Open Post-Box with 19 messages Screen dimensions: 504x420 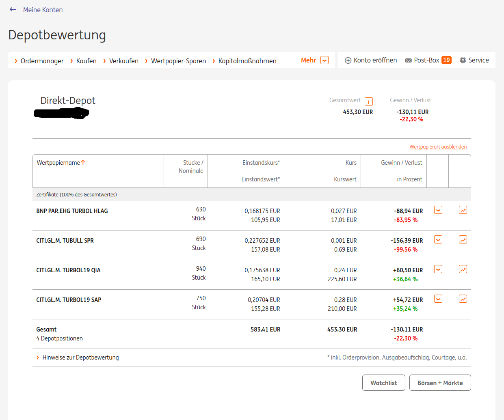click(x=428, y=60)
